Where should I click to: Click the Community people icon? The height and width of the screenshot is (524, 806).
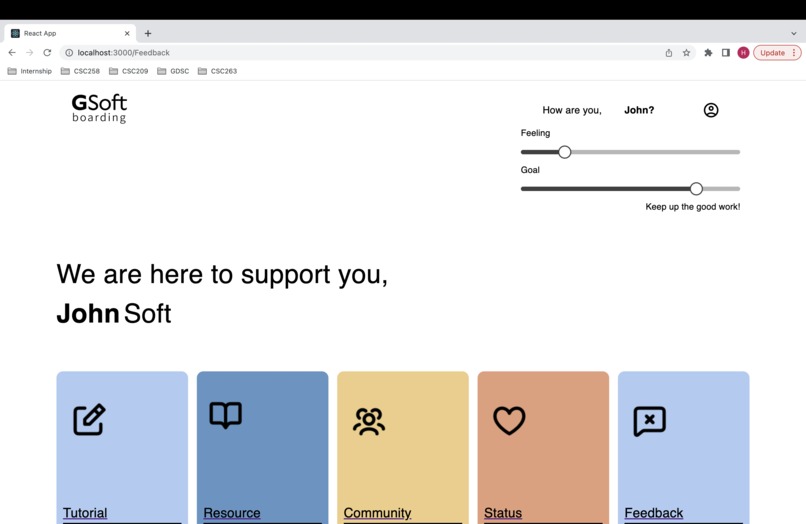click(x=369, y=422)
